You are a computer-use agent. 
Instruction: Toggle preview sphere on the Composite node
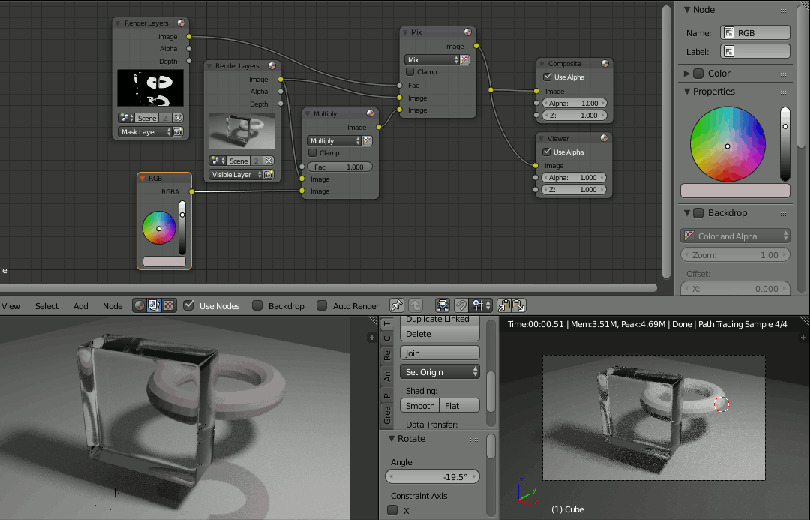tap(605, 64)
